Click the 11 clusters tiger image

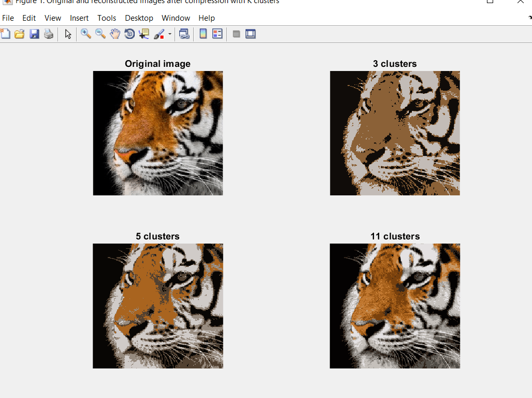tap(395, 306)
